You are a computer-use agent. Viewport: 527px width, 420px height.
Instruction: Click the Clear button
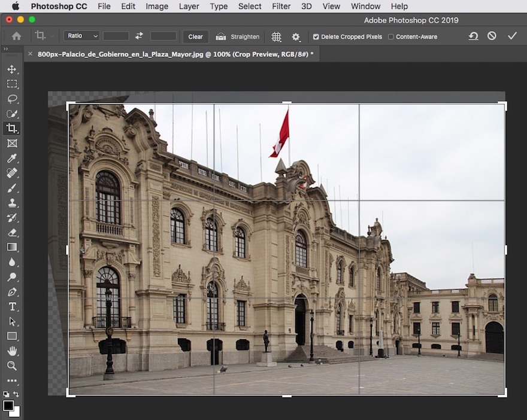coord(196,36)
